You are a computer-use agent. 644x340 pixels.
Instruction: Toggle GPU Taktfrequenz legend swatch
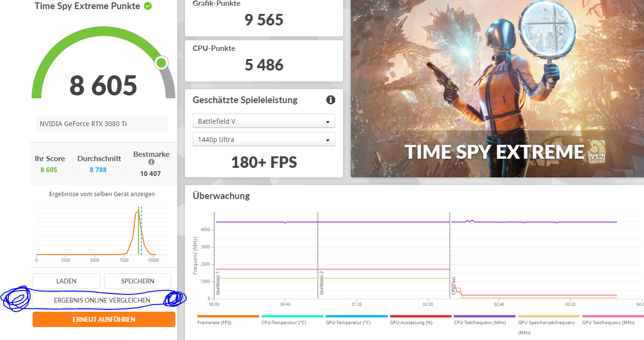[x=613, y=317]
